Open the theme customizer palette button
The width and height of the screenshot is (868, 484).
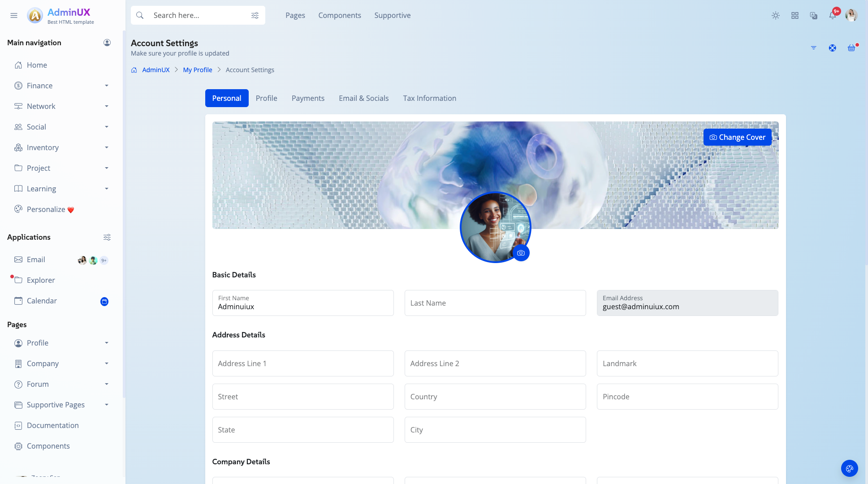(x=849, y=469)
